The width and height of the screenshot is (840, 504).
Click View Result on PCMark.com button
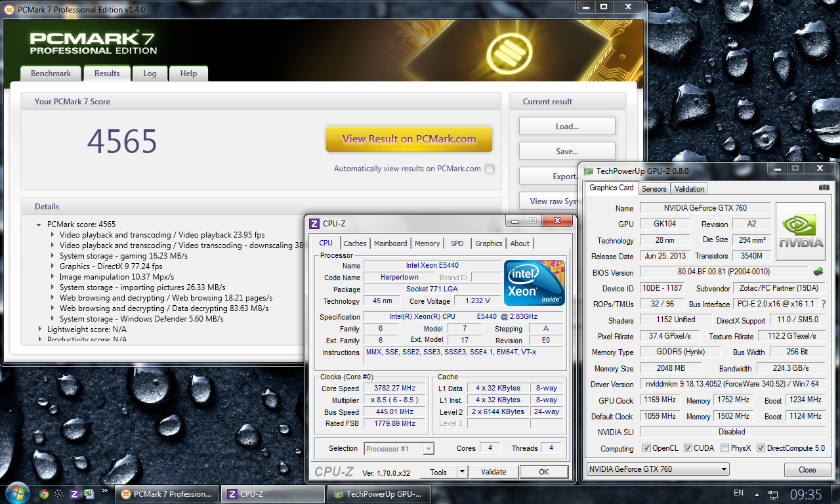coord(409,139)
